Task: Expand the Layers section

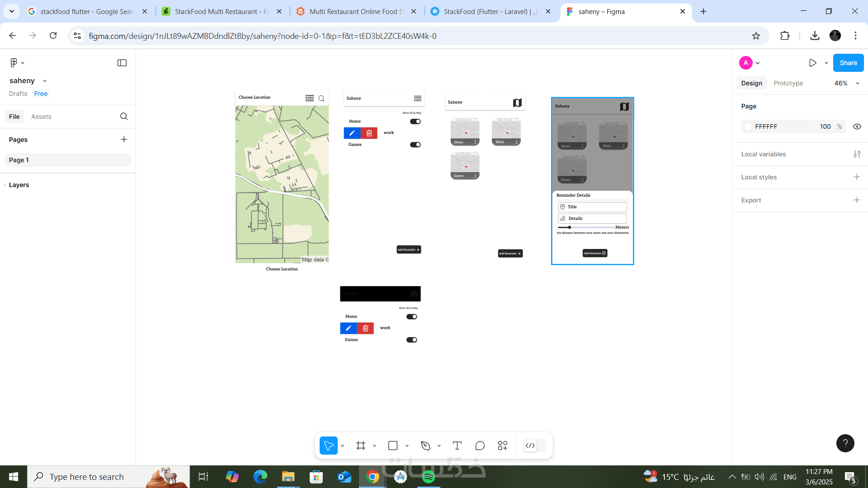Action: pos(19,185)
